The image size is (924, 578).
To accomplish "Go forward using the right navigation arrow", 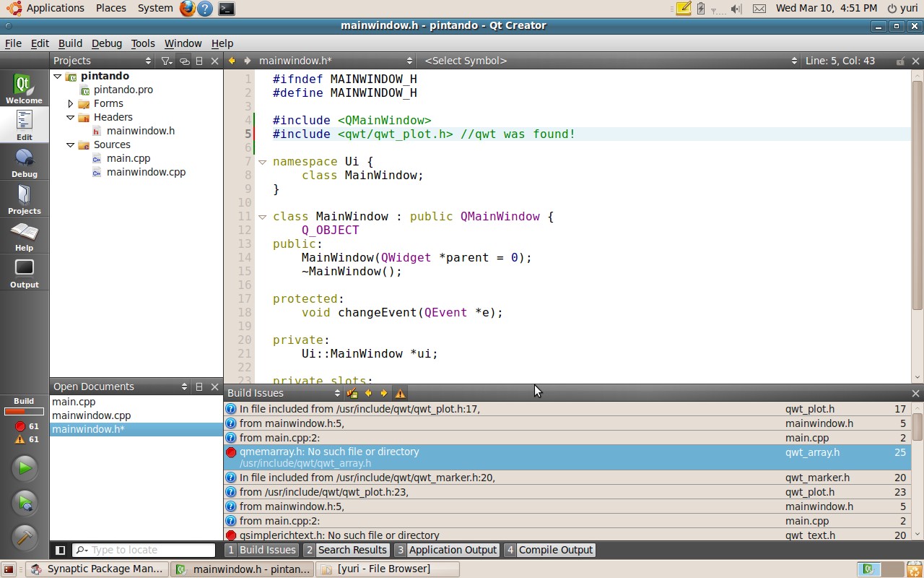I will click(x=247, y=61).
